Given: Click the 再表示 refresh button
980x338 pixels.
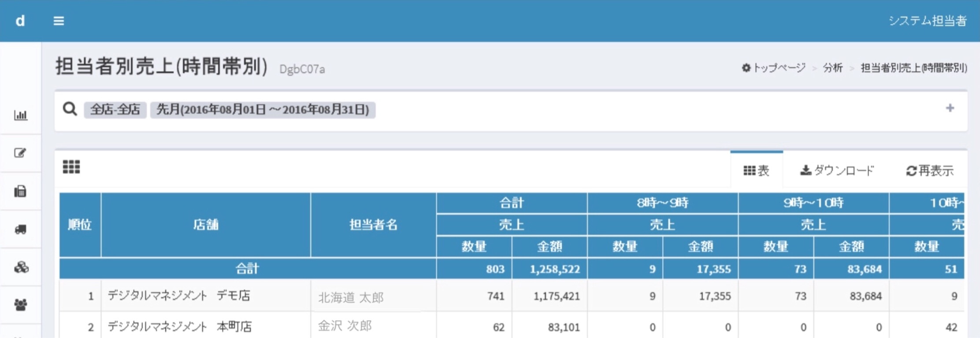Looking at the screenshot, I should (930, 170).
